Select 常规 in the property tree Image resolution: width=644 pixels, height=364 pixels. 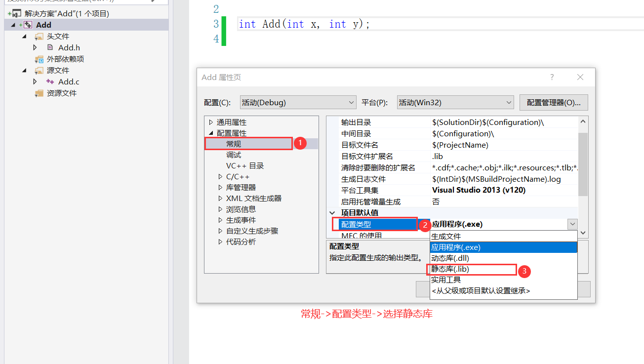234,144
